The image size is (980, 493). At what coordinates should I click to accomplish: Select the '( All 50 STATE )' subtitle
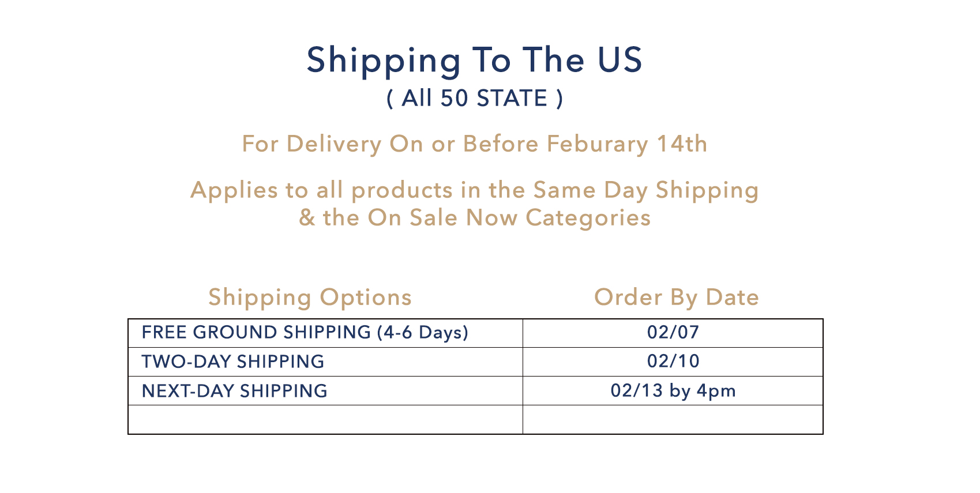[474, 98]
